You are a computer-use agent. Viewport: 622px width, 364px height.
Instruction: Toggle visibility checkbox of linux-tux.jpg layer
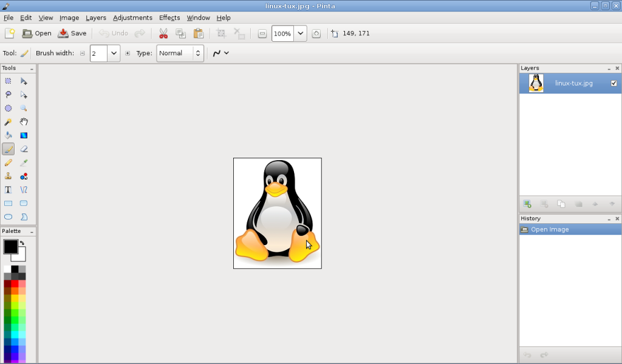613,83
